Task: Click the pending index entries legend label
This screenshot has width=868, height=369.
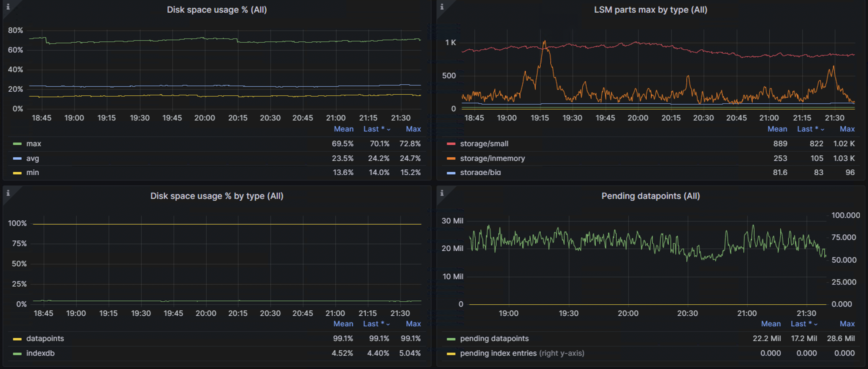Action: 498,353
